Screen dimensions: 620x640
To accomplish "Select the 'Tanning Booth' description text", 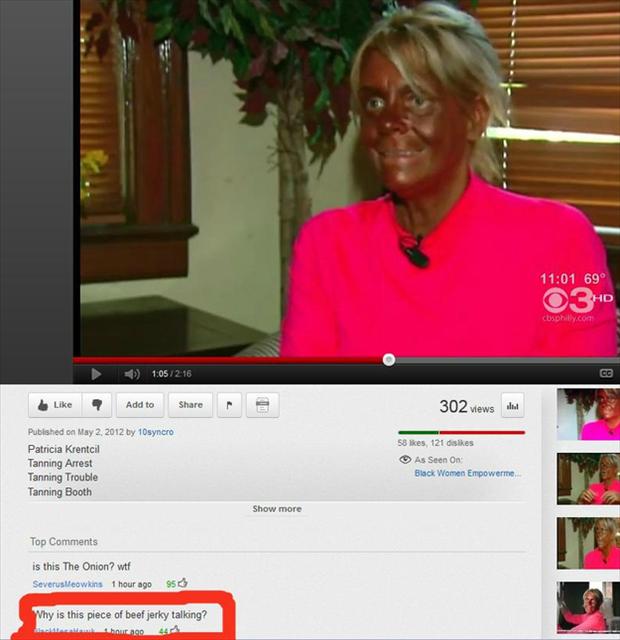I will click(x=60, y=492).
